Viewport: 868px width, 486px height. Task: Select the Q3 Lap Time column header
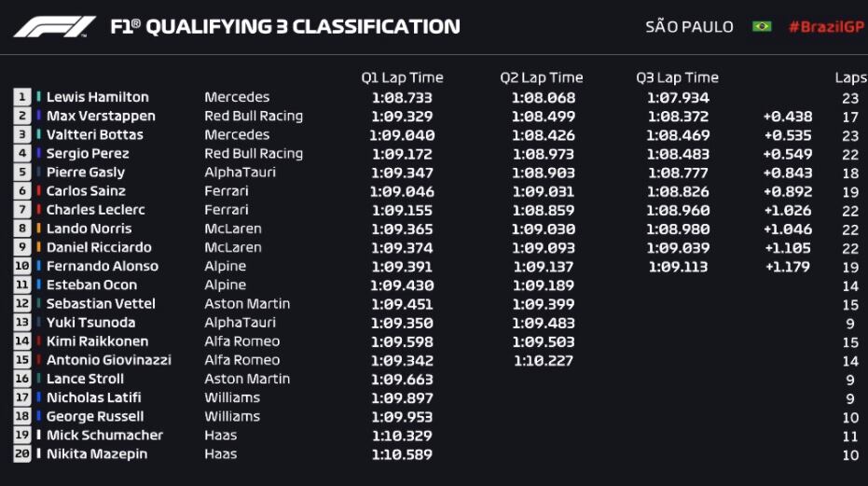[678, 78]
